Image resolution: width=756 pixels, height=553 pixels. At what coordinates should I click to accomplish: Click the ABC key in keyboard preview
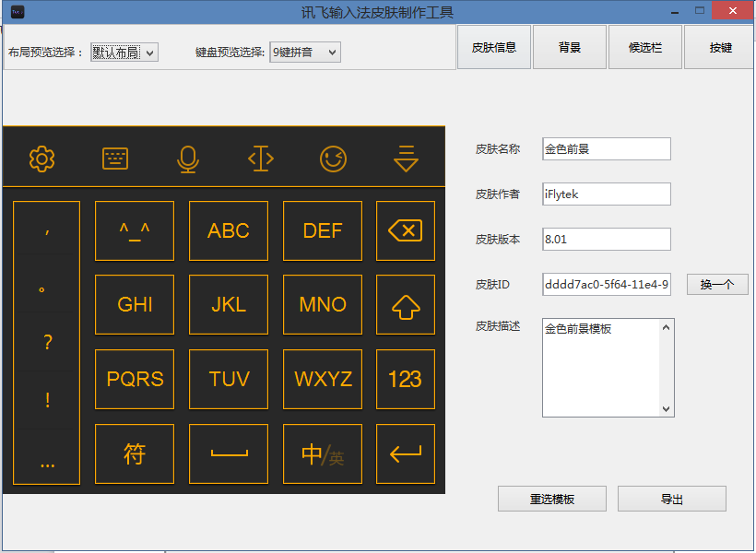pos(229,231)
